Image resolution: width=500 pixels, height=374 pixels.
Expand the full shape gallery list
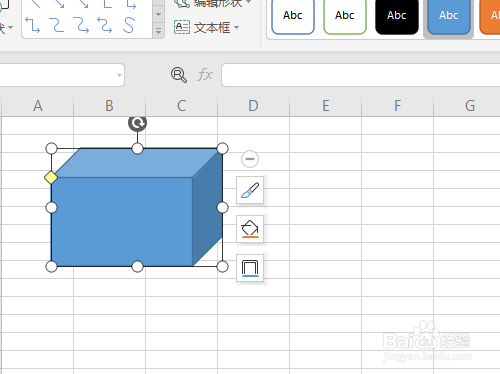[x=159, y=32]
